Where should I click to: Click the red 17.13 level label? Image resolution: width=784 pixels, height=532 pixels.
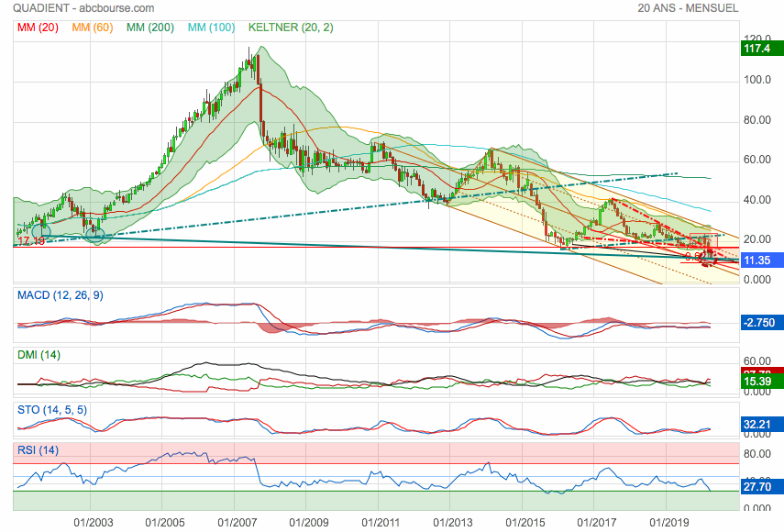(31, 240)
